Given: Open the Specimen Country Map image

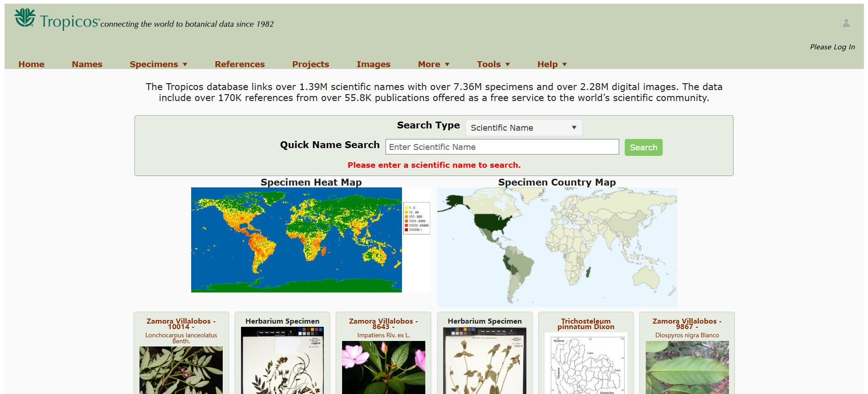Looking at the screenshot, I should point(557,247).
